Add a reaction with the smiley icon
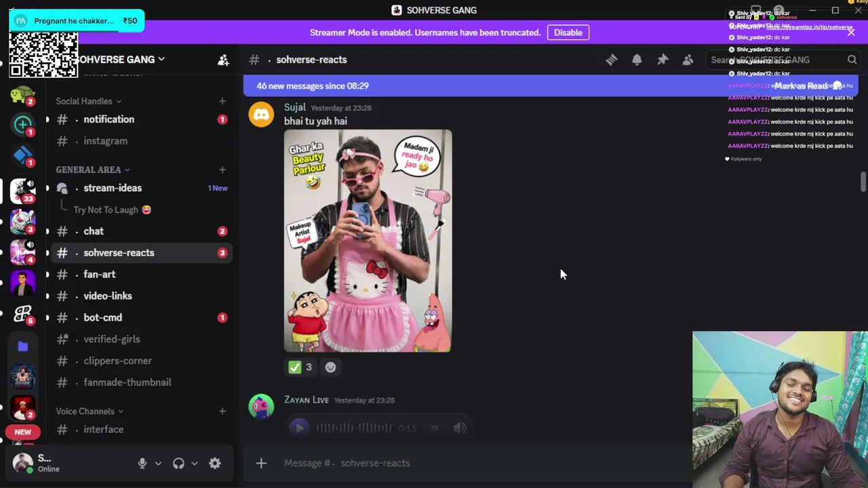Screen dimensions: 868x488 coord(330,367)
